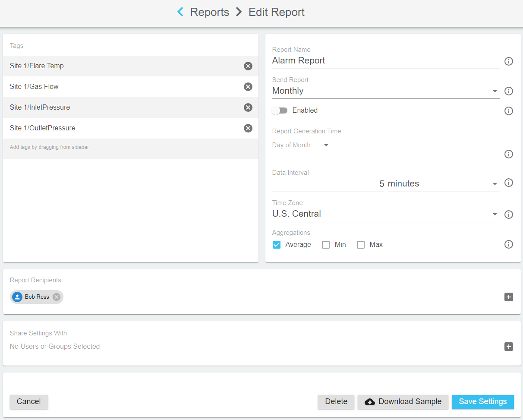Click the Report Name input field
This screenshot has height=420, width=523.
pos(385,61)
